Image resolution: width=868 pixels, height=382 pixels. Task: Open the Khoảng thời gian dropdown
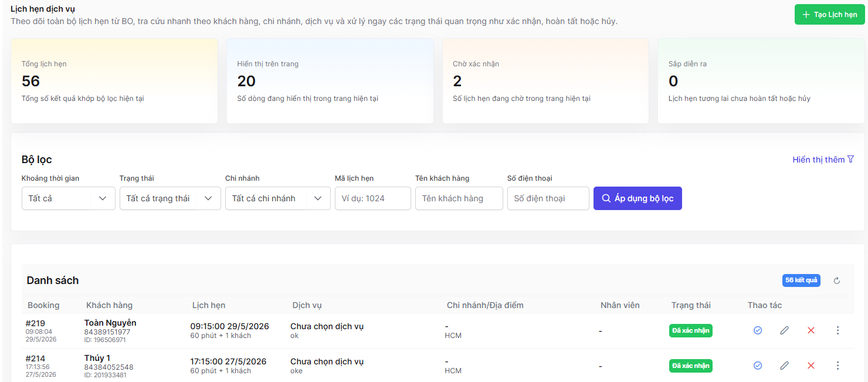point(69,198)
